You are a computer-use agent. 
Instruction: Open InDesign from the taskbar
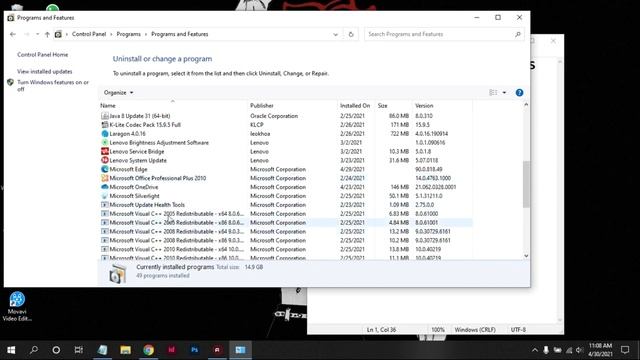coord(171,350)
